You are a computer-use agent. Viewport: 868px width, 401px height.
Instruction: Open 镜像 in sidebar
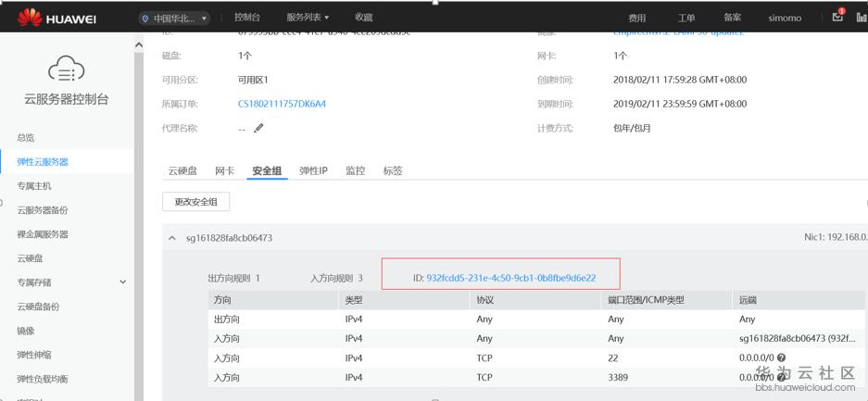(x=26, y=331)
